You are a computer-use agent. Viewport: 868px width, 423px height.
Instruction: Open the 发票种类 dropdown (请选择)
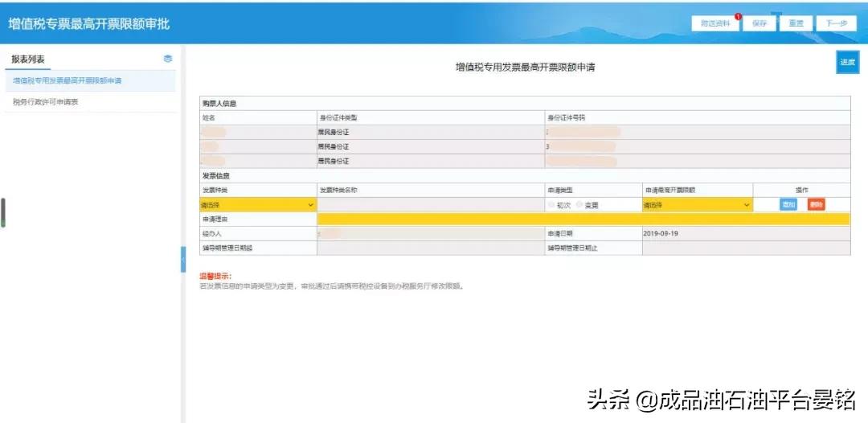point(258,205)
